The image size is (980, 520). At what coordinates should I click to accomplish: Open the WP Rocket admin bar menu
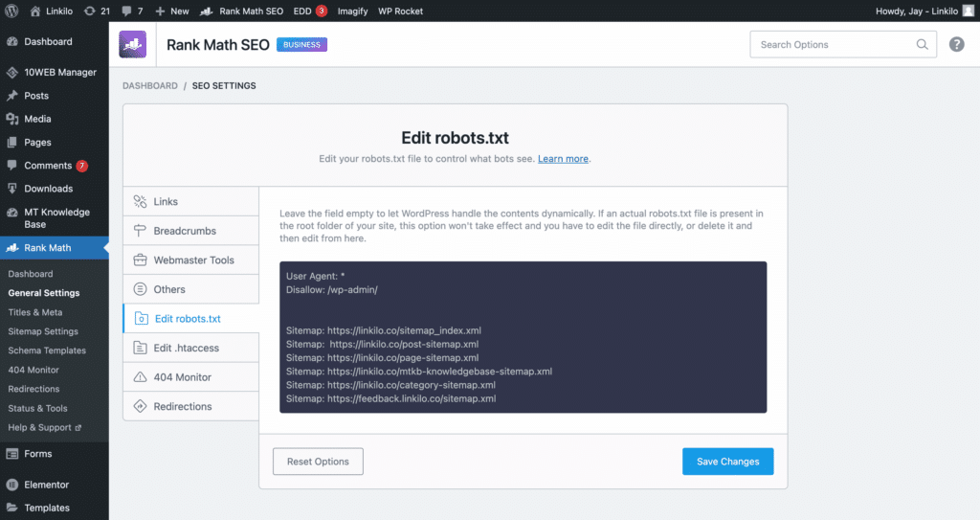coord(400,11)
